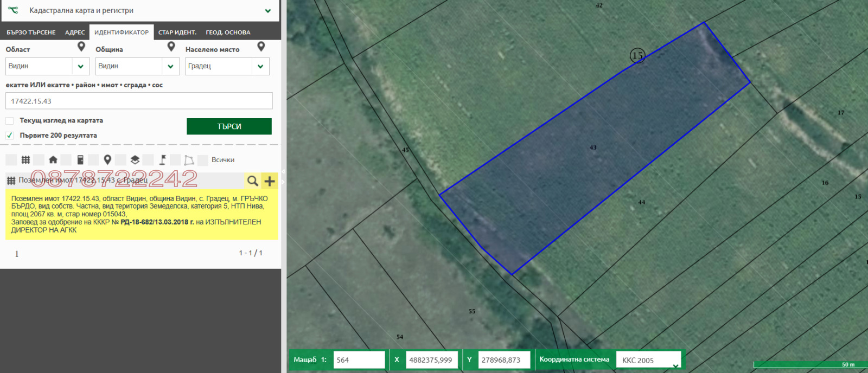Click the layers icon in the filter row

tap(135, 160)
